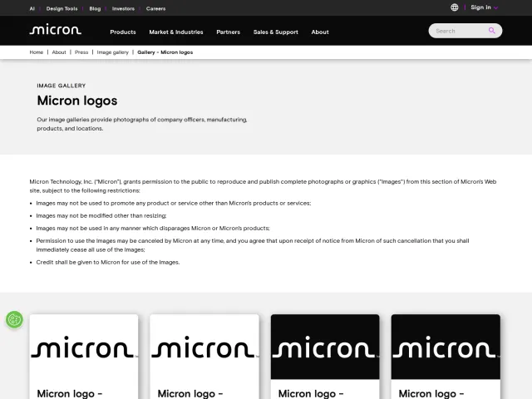Open first white-on-black Micron logo thumbnail
This screenshot has height=399, width=532.
[x=325, y=347]
